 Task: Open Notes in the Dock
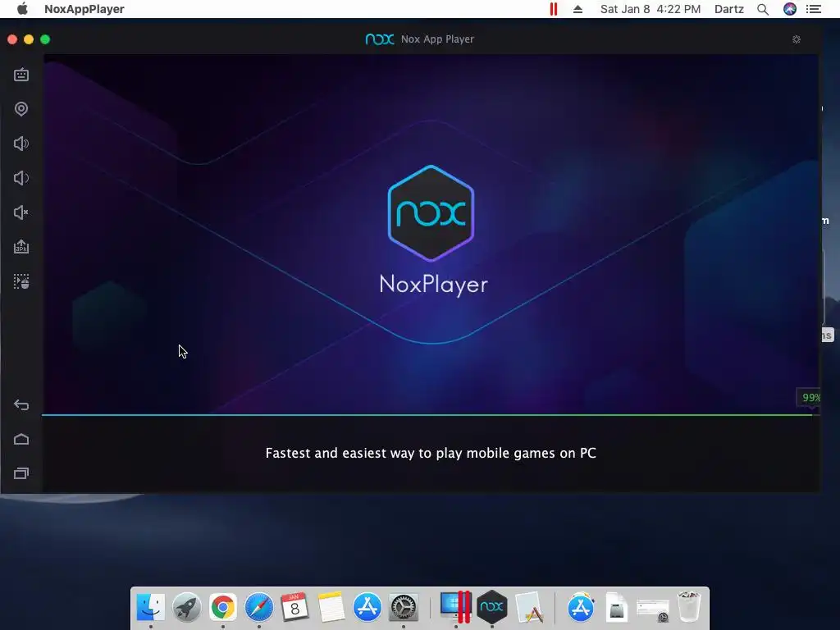(331, 607)
